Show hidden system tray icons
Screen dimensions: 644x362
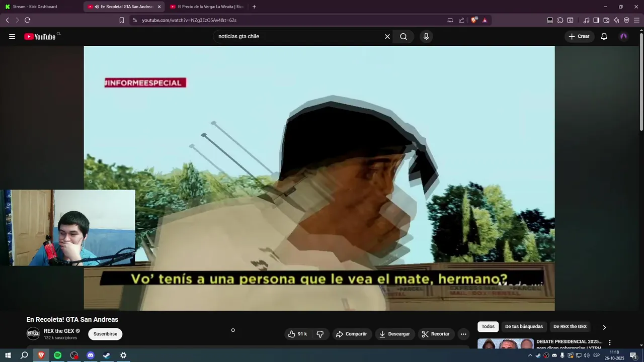(530, 355)
